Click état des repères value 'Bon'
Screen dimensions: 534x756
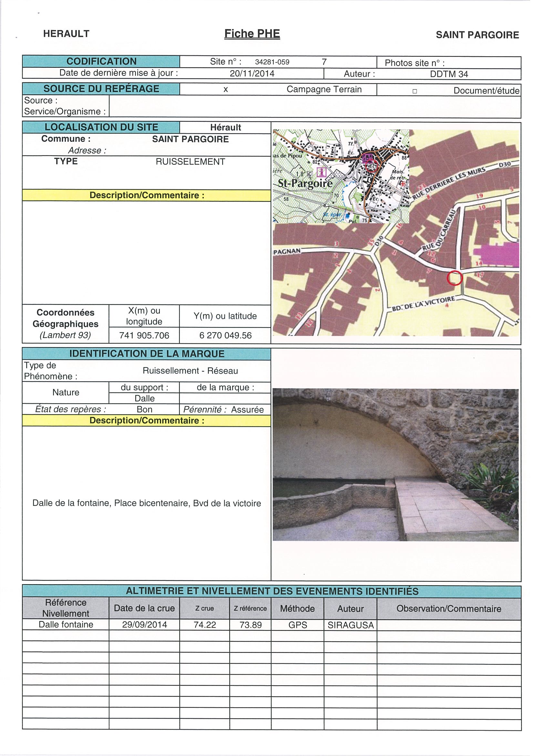[x=144, y=409]
